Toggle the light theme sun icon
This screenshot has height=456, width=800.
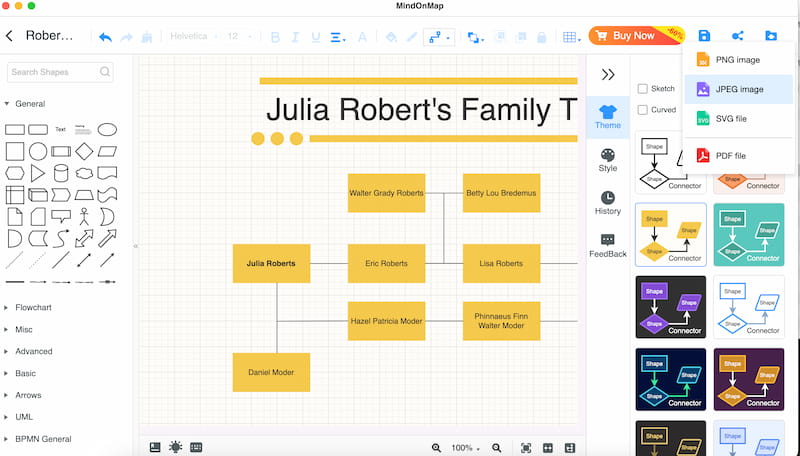point(175,447)
